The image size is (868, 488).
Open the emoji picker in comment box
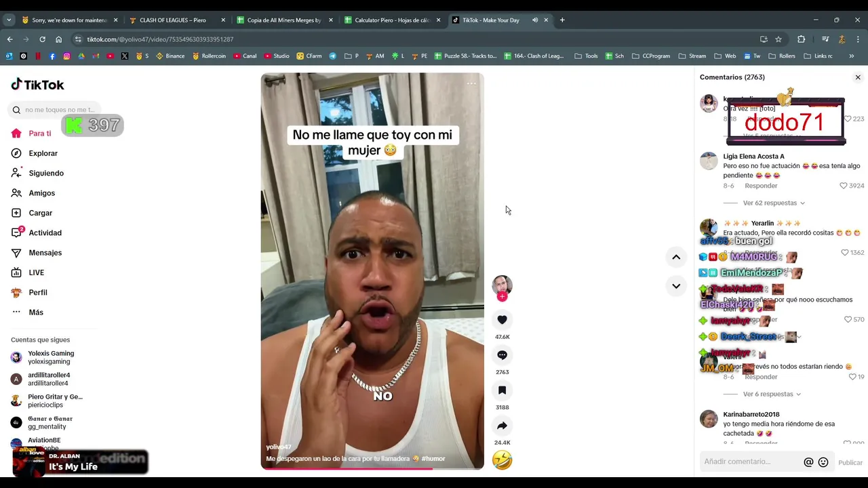[823, 462]
